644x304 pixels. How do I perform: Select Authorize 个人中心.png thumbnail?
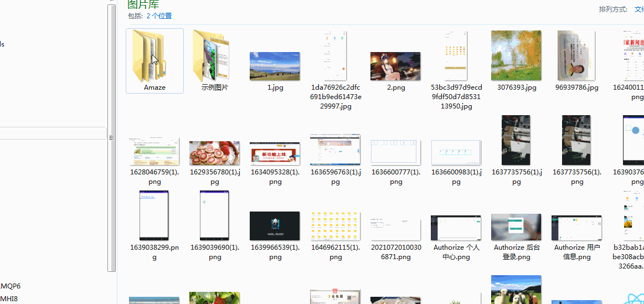pyautogui.click(x=456, y=228)
